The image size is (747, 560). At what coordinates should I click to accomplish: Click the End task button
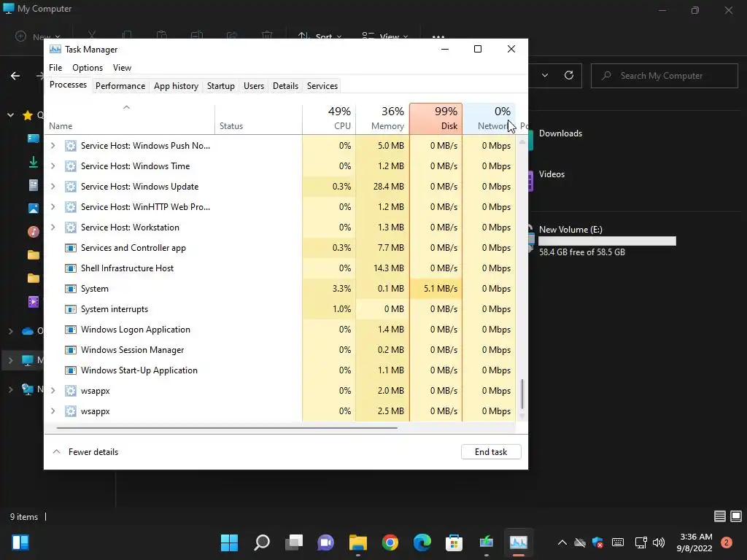tap(491, 452)
